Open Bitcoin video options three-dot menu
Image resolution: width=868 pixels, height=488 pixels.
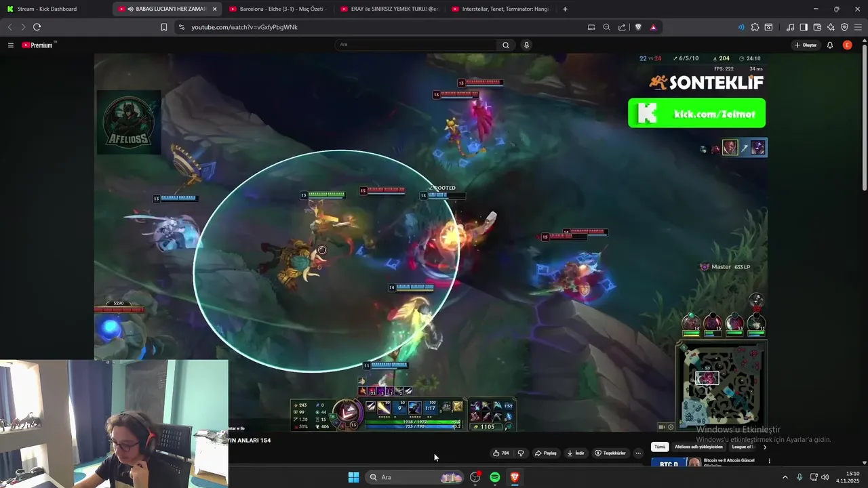pyautogui.click(x=769, y=461)
